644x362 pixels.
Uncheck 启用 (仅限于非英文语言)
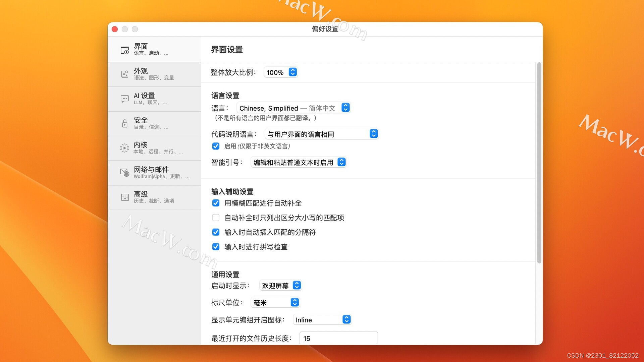(216, 146)
